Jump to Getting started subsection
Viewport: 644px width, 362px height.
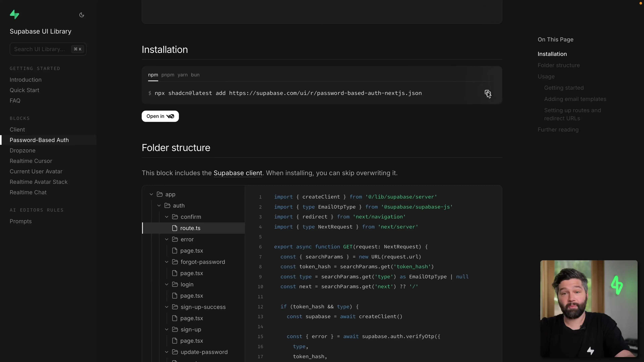pyautogui.click(x=564, y=88)
